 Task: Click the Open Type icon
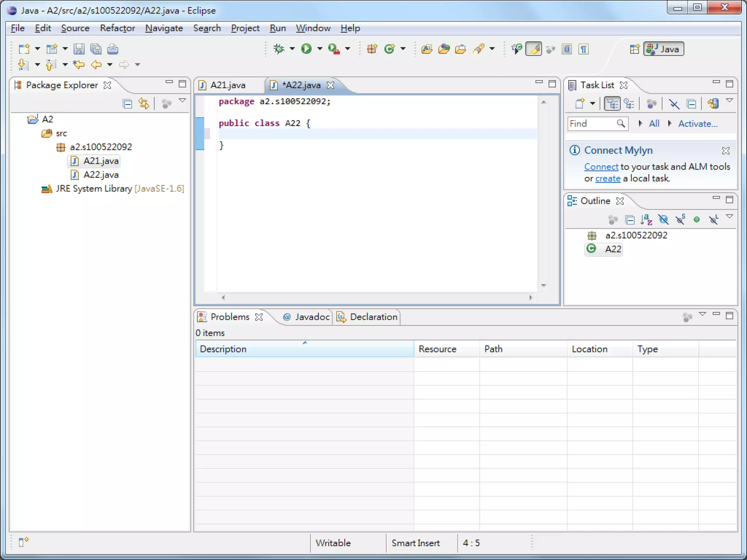tap(427, 49)
